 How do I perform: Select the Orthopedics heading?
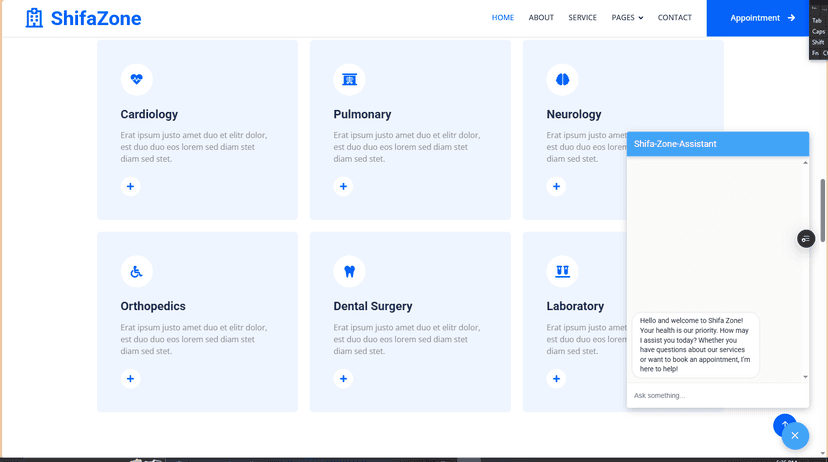[153, 306]
